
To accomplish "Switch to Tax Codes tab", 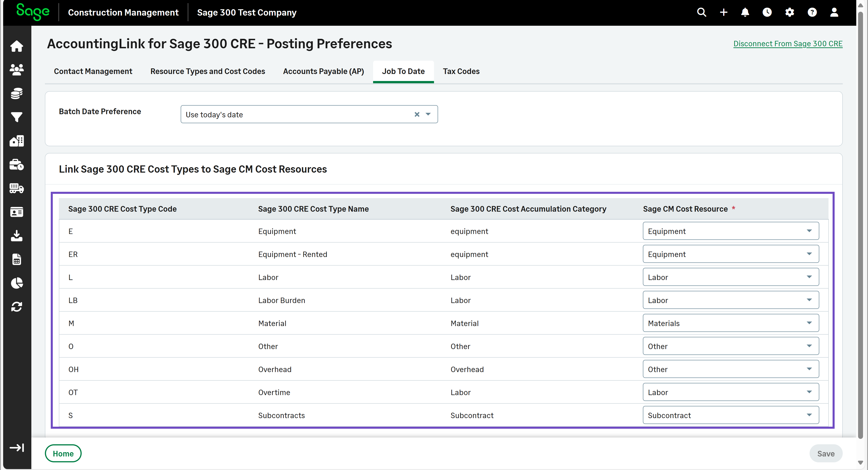I will pos(461,71).
